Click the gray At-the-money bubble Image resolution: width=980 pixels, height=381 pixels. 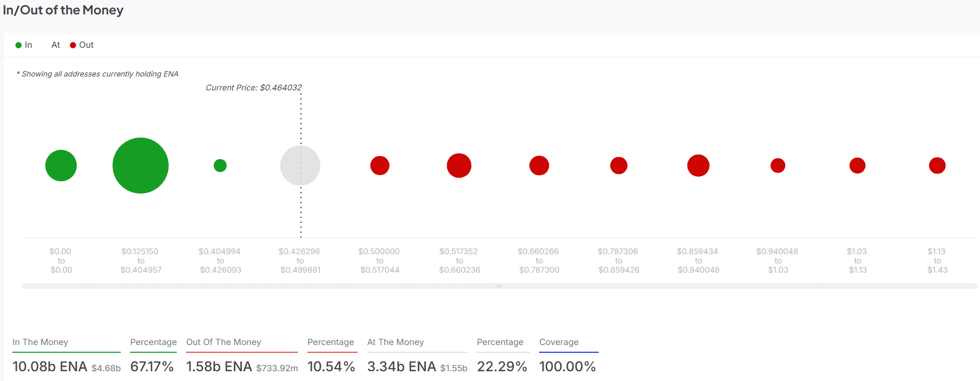pyautogui.click(x=300, y=165)
